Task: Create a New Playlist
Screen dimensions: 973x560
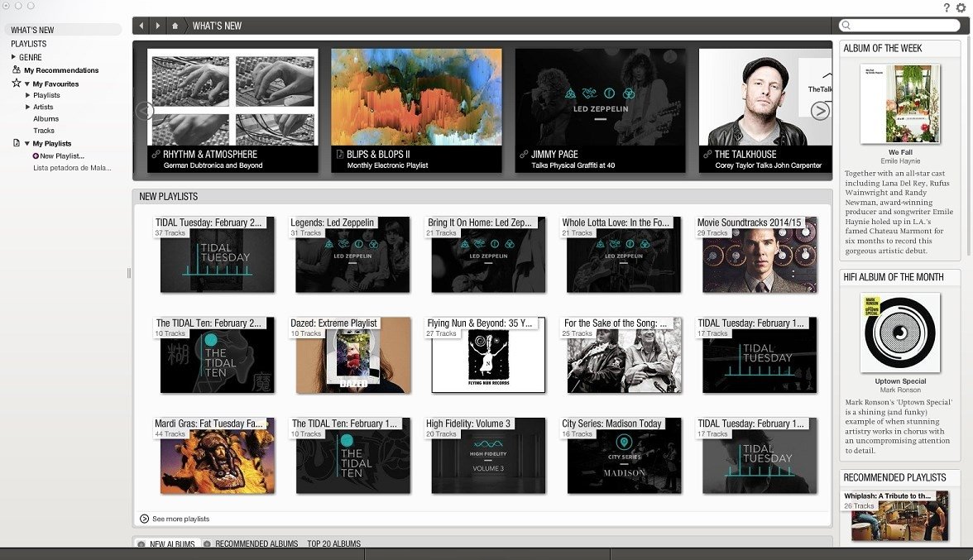Action: 62,156
